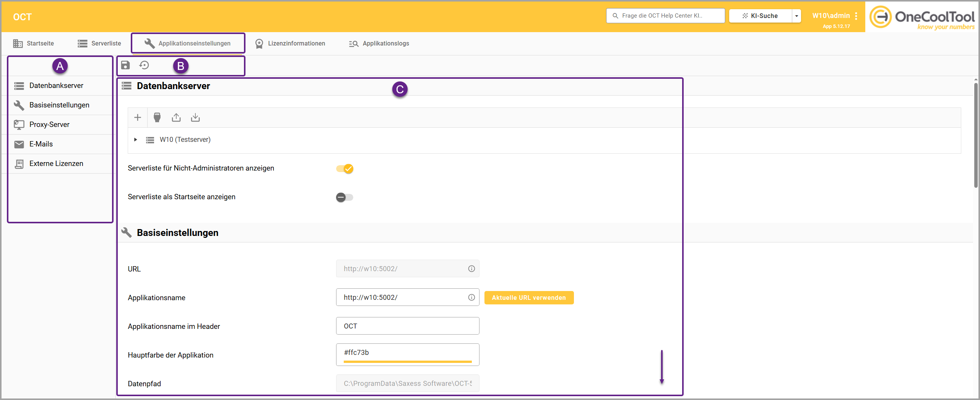Open the KI-Suche dropdown arrow

(x=796, y=16)
